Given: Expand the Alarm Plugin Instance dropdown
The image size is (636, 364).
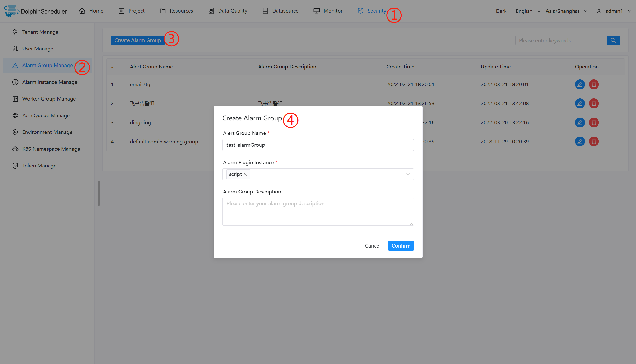Looking at the screenshot, I should [x=407, y=174].
